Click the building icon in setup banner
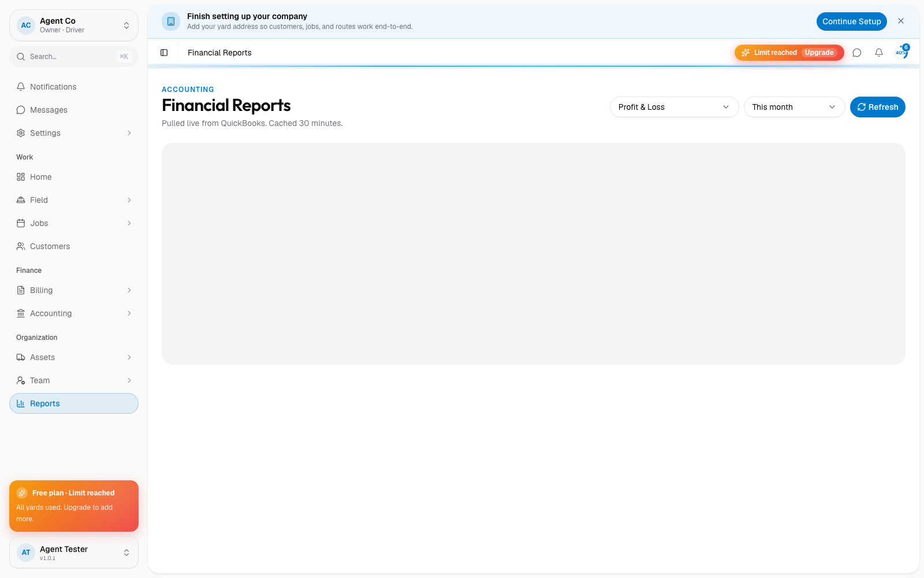 click(171, 21)
